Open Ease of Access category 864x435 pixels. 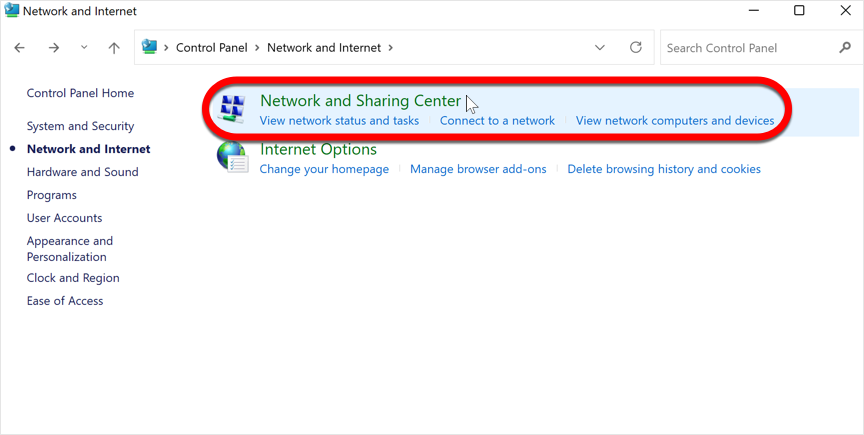click(65, 301)
